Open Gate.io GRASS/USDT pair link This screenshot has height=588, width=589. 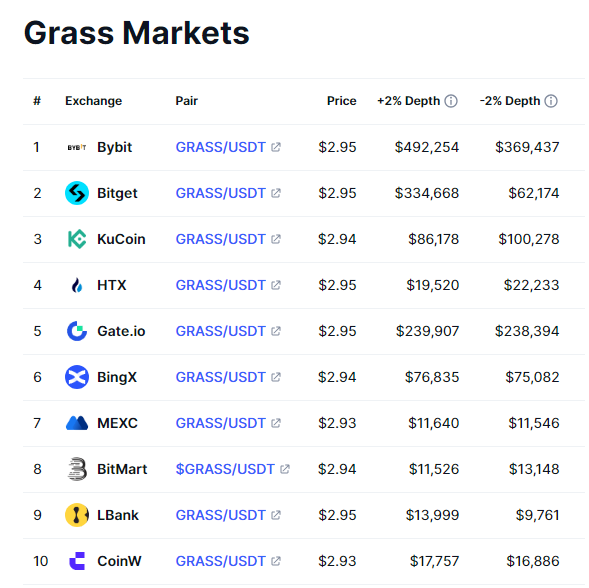(220, 331)
